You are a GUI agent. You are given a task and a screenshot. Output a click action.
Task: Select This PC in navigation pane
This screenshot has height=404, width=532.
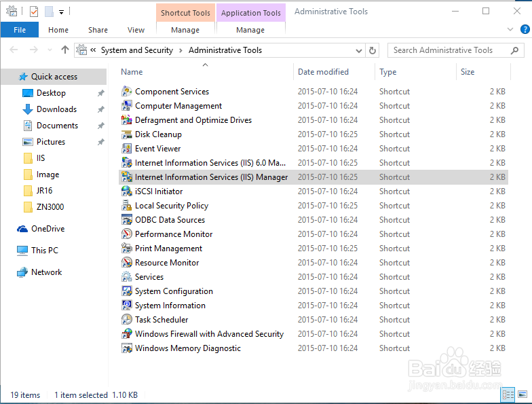pyautogui.click(x=38, y=251)
